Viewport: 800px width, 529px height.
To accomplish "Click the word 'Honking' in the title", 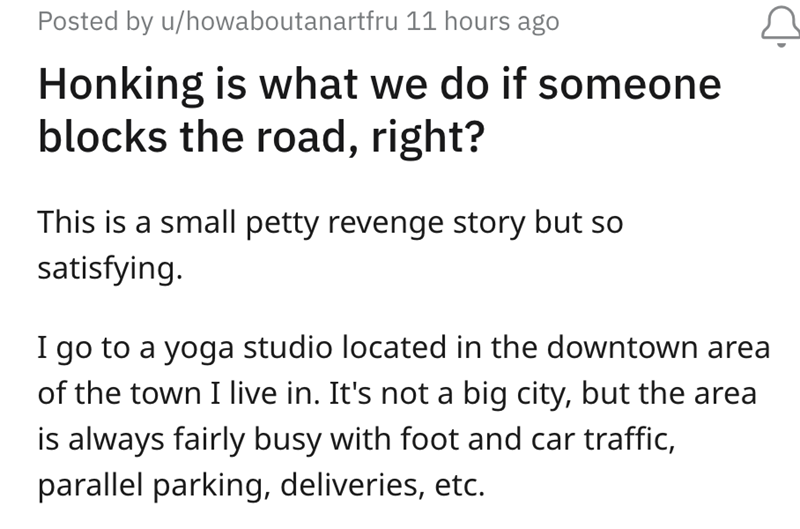I will (118, 85).
